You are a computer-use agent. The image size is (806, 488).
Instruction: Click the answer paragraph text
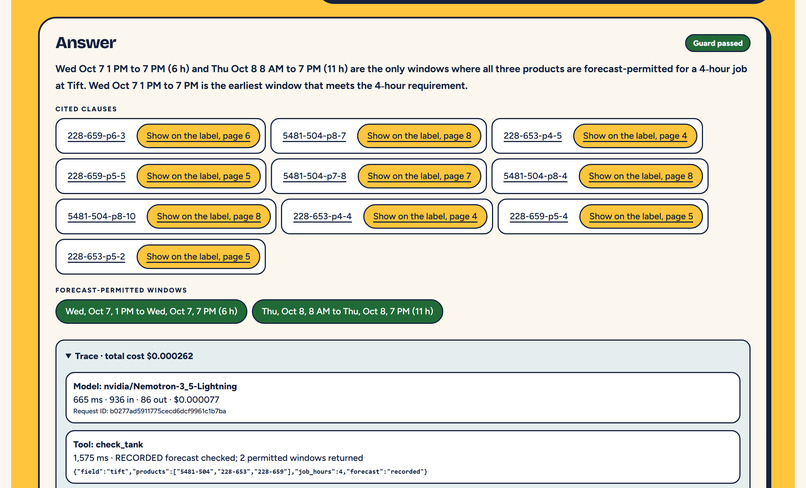pos(401,77)
